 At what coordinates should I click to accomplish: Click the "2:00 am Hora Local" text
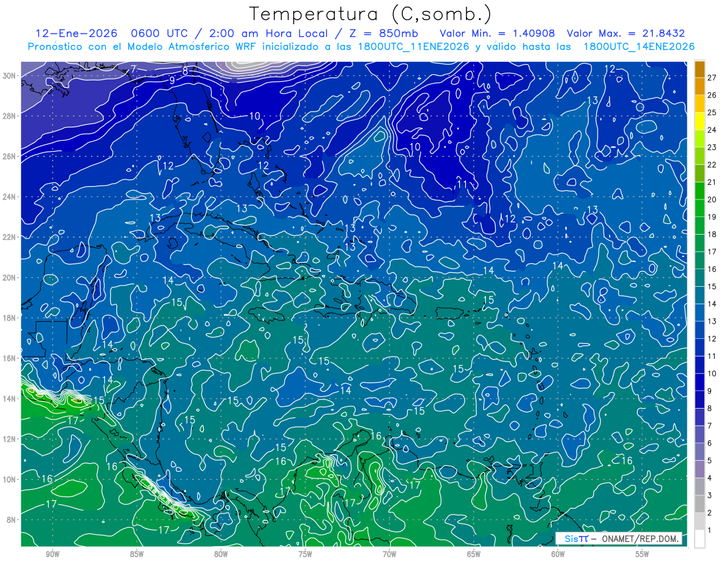click(x=269, y=33)
